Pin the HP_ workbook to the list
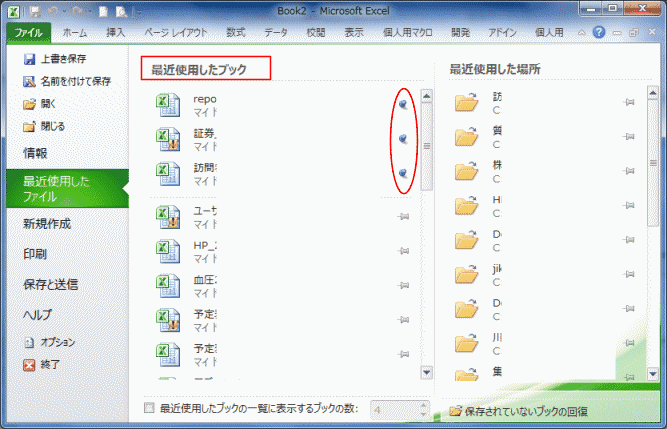Viewport: 667px width, 429px height. point(403,251)
